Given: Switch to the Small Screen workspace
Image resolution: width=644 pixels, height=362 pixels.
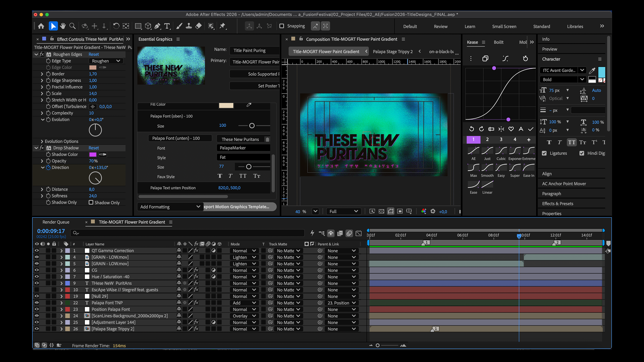Looking at the screenshot, I should pyautogui.click(x=504, y=26).
